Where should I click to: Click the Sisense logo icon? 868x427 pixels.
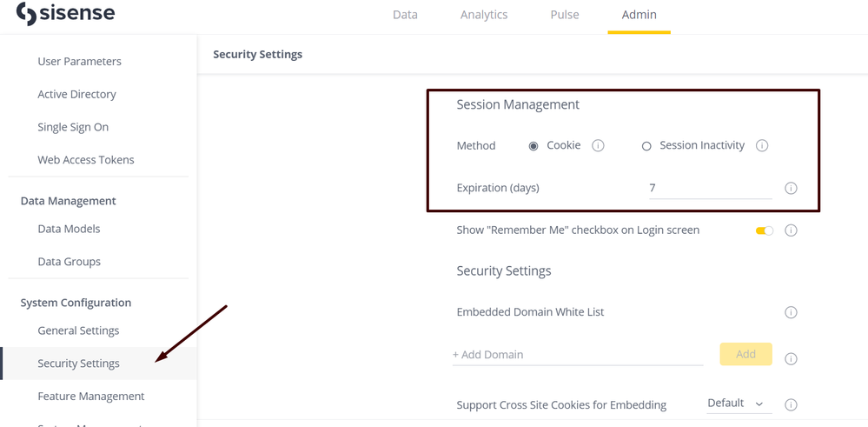point(27,15)
